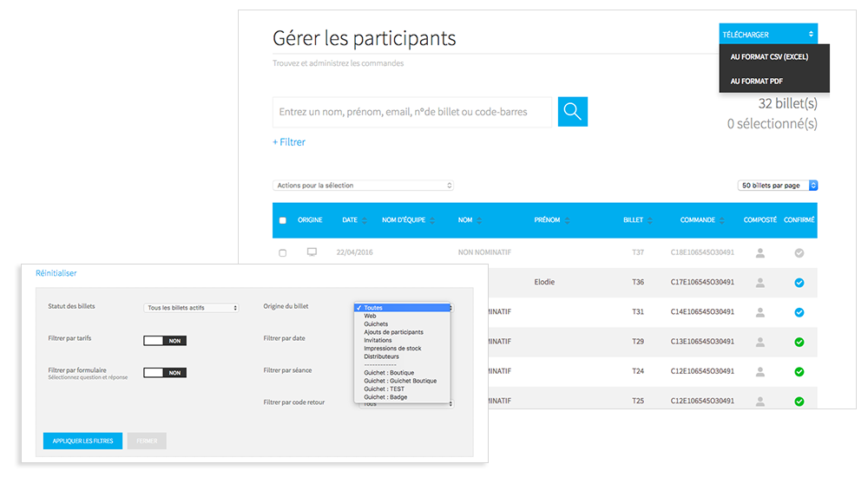The image size is (868, 477).
Task: Click ORIGINE column header
Action: tap(310, 220)
